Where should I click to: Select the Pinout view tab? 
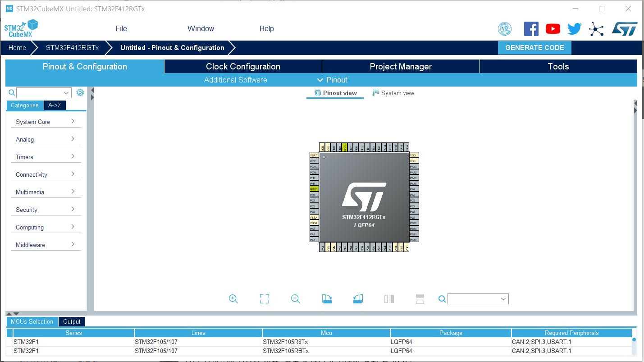[335, 93]
